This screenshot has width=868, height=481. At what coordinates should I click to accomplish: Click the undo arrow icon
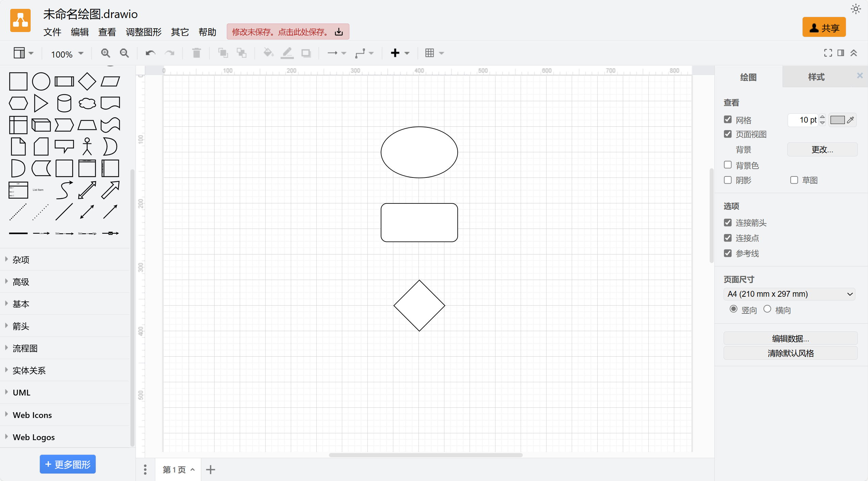coord(150,53)
